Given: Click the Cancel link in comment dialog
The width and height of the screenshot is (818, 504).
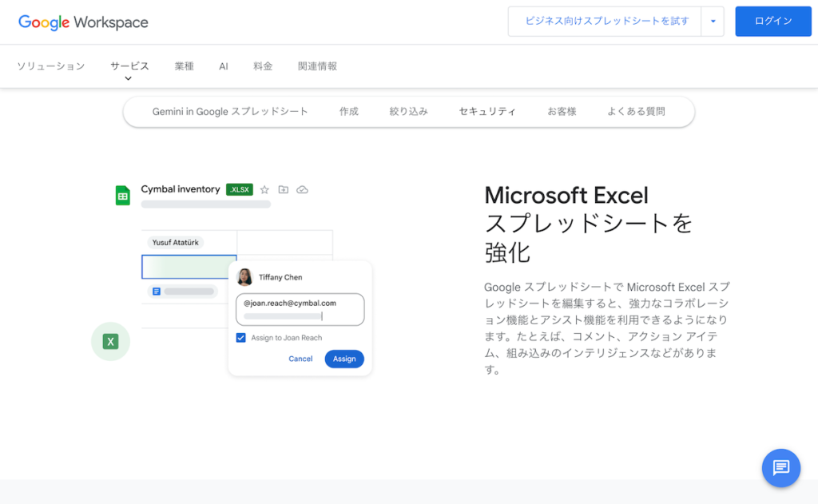Looking at the screenshot, I should pos(300,359).
